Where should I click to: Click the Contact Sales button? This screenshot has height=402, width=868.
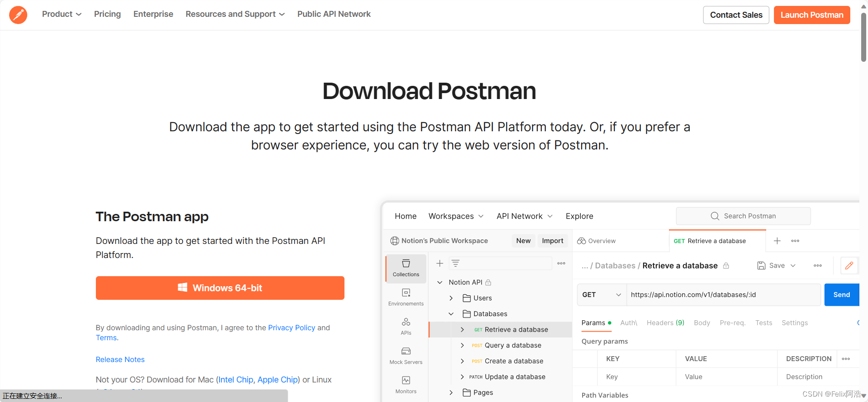tap(736, 15)
